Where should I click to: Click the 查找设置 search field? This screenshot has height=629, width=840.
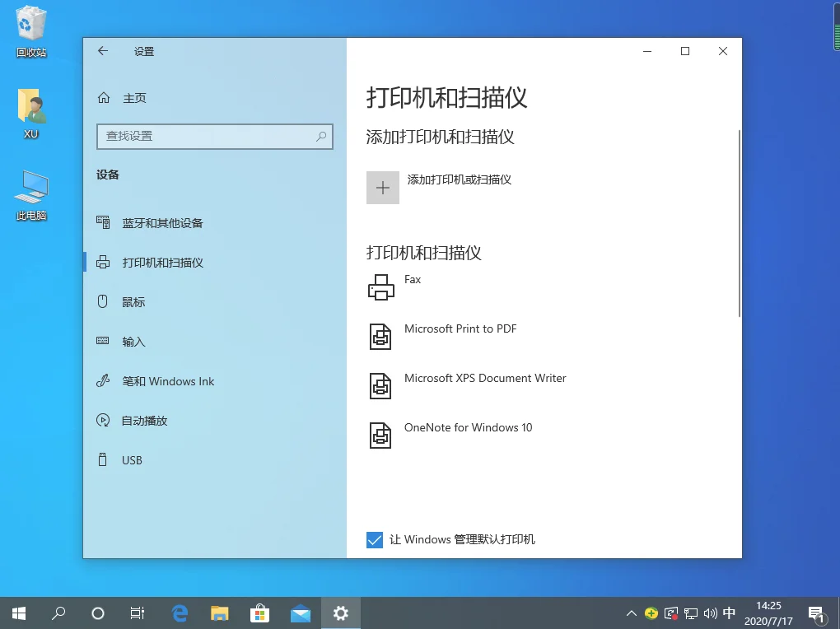tap(215, 137)
